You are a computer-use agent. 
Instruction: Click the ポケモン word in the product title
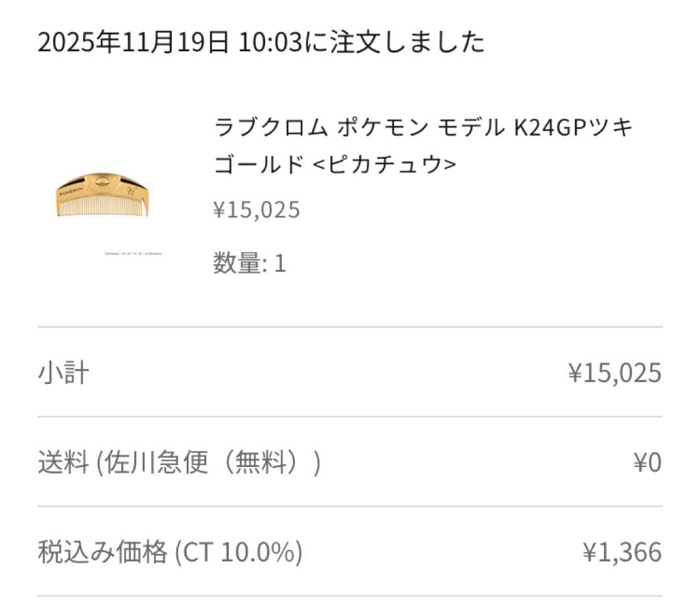pyautogui.click(x=381, y=128)
